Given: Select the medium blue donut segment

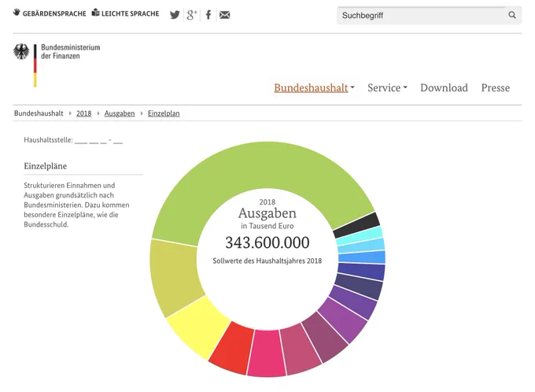Looking at the screenshot, I should pos(362,257).
